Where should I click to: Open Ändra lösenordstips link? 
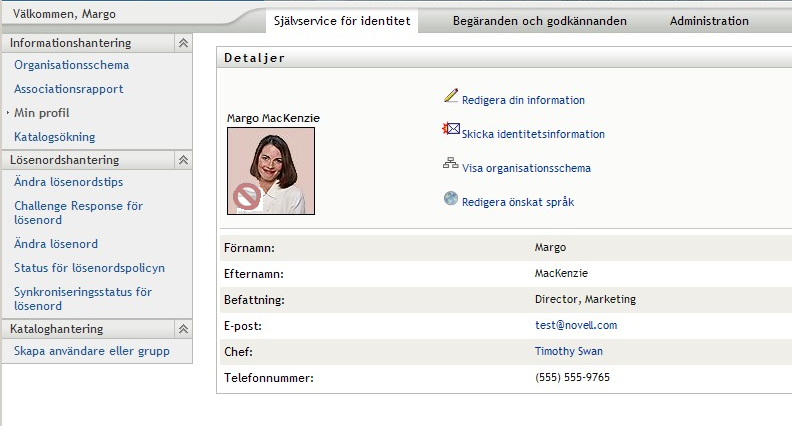coord(69,182)
